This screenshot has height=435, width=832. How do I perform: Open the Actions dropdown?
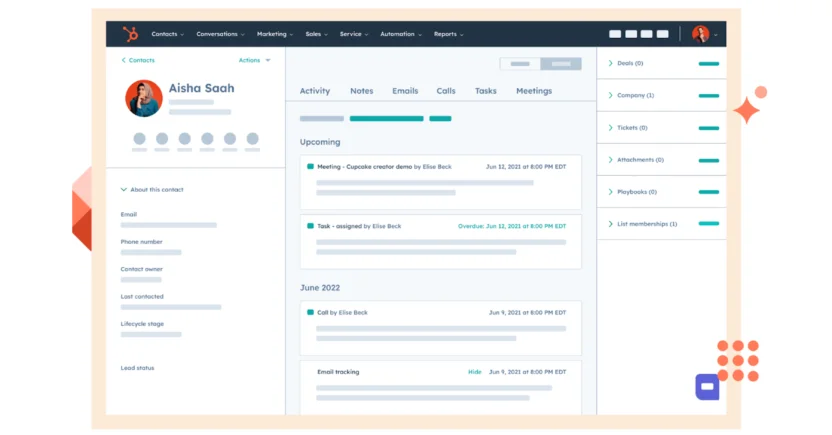tap(254, 60)
